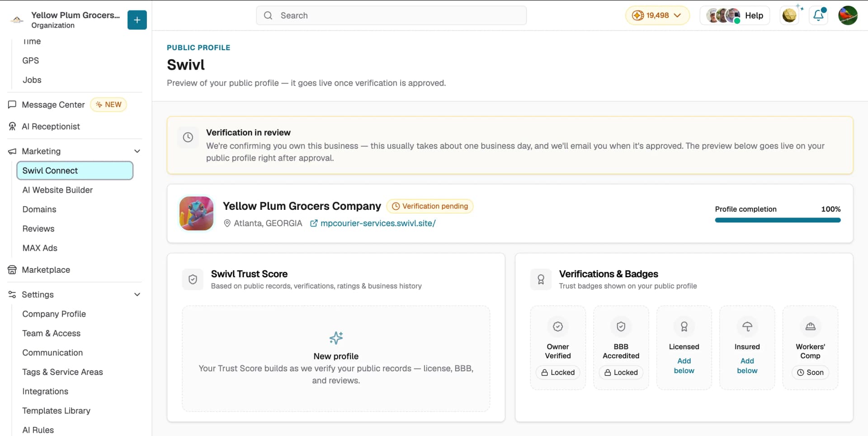Click the location pin icon near Atlanta
This screenshot has height=436, width=868.
(x=227, y=223)
